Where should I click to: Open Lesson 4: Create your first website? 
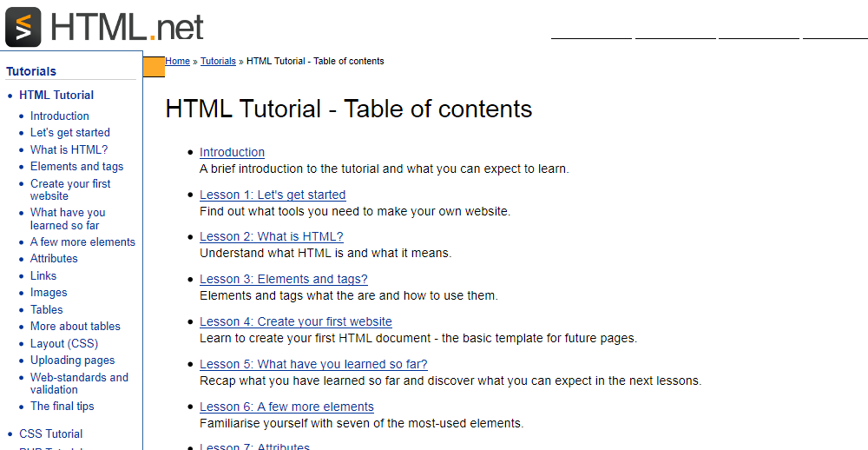pos(296,322)
